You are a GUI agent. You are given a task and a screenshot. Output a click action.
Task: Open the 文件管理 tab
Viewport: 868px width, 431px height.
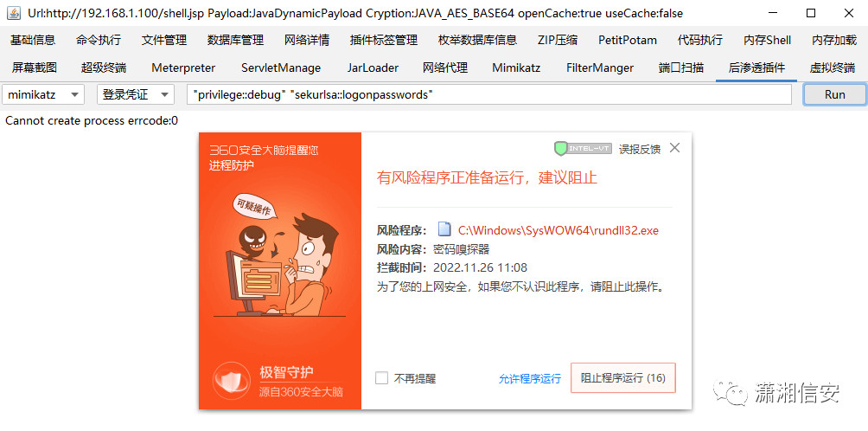click(164, 40)
